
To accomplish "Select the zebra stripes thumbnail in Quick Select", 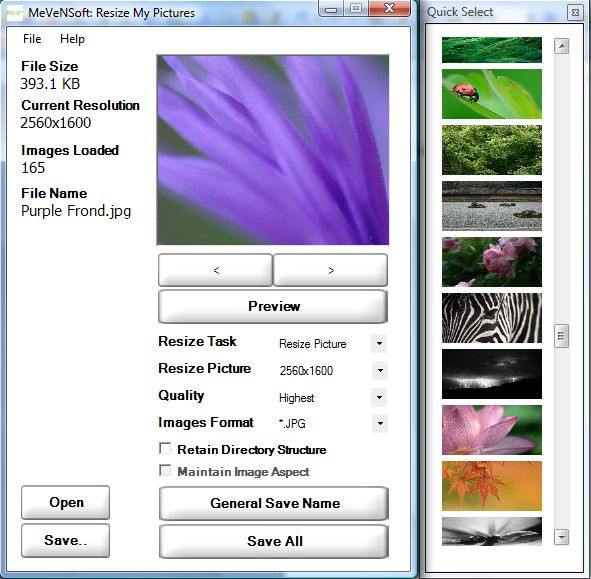I will (492, 318).
